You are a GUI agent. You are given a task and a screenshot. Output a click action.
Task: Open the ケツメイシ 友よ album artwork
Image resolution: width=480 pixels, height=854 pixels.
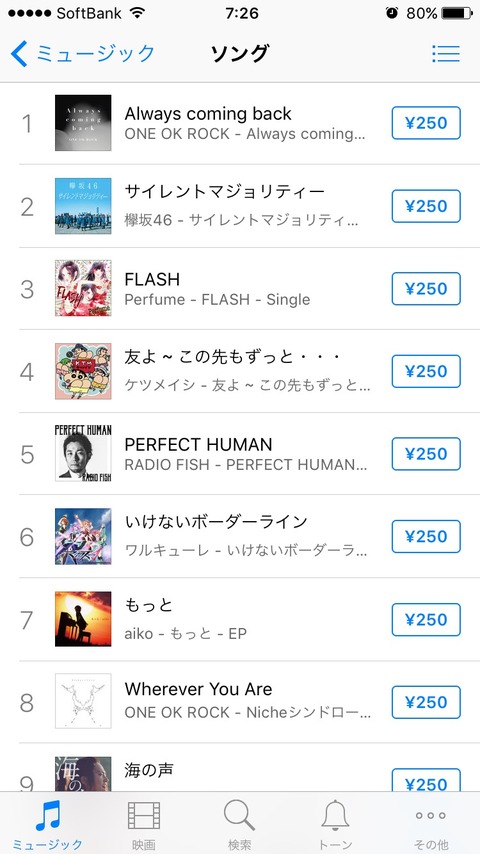pyautogui.click(x=83, y=371)
